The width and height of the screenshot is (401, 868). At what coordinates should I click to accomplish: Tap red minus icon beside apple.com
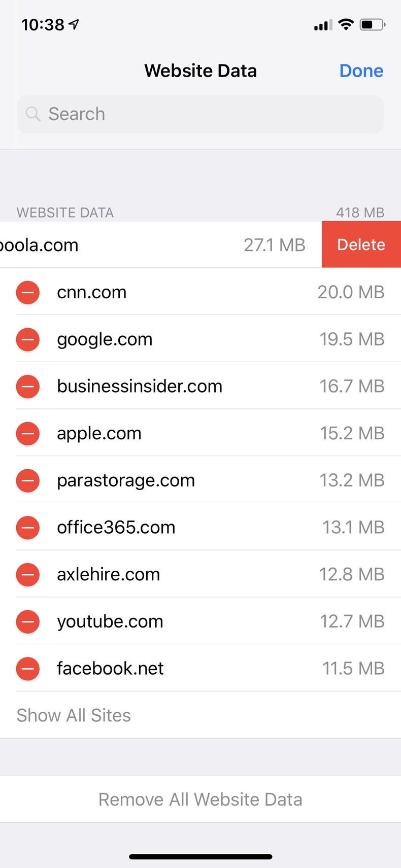coord(28,434)
